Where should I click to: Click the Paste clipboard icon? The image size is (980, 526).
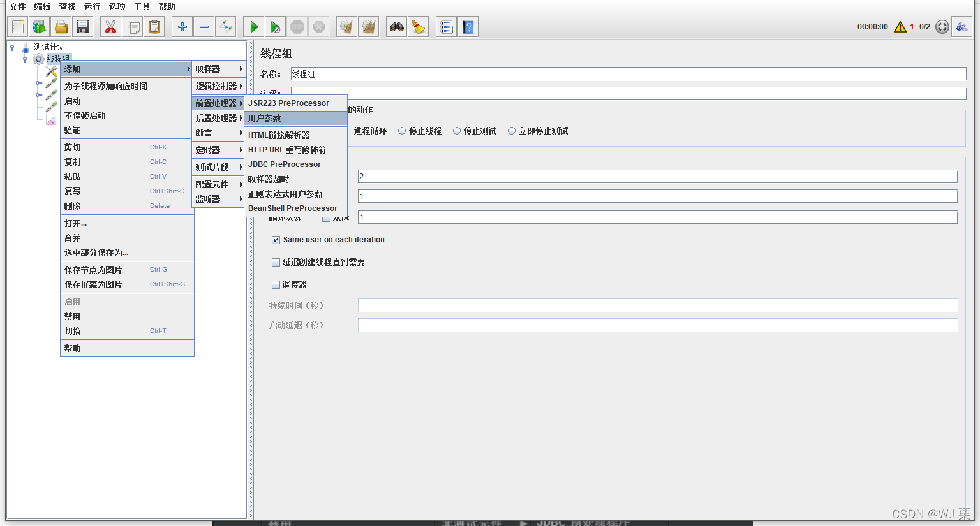(154, 27)
